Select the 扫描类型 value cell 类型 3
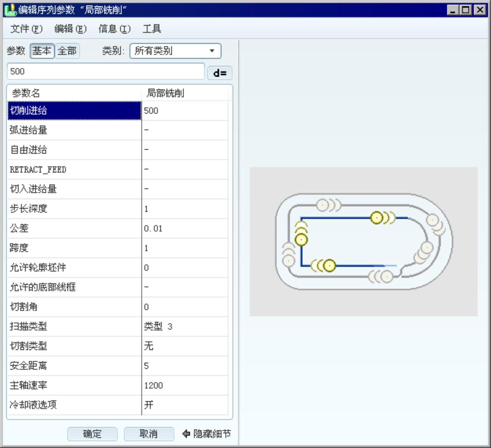This screenshot has height=448, width=491. tap(185, 327)
